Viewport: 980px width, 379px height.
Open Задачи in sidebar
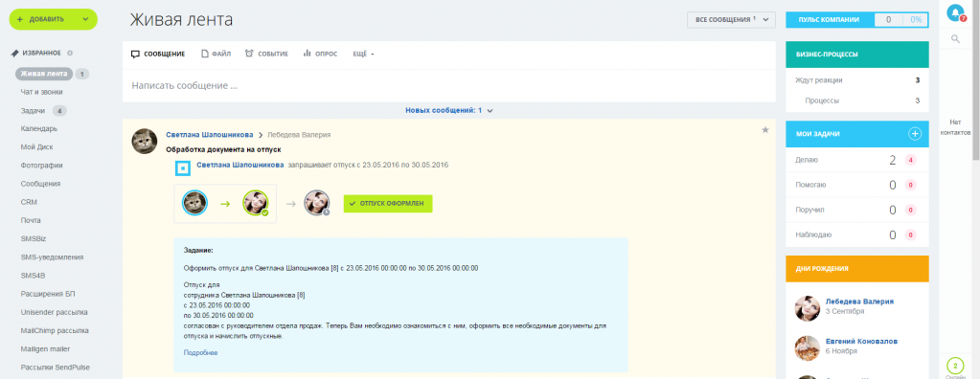click(x=33, y=110)
